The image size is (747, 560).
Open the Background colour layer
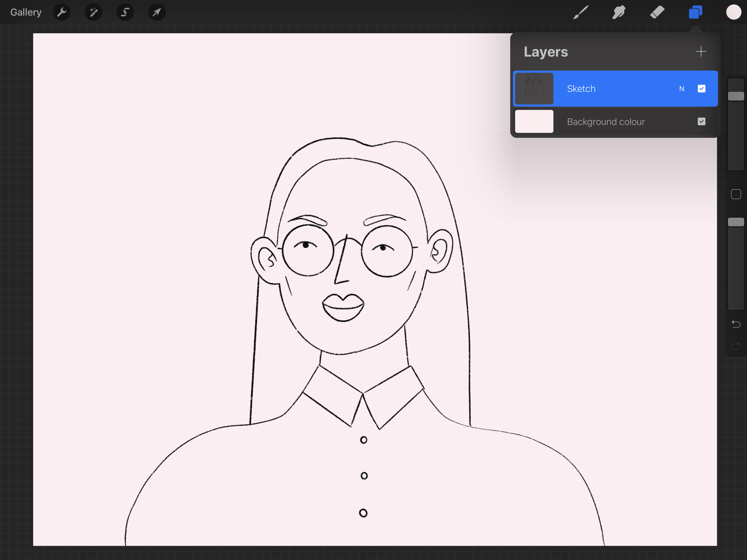(x=606, y=122)
